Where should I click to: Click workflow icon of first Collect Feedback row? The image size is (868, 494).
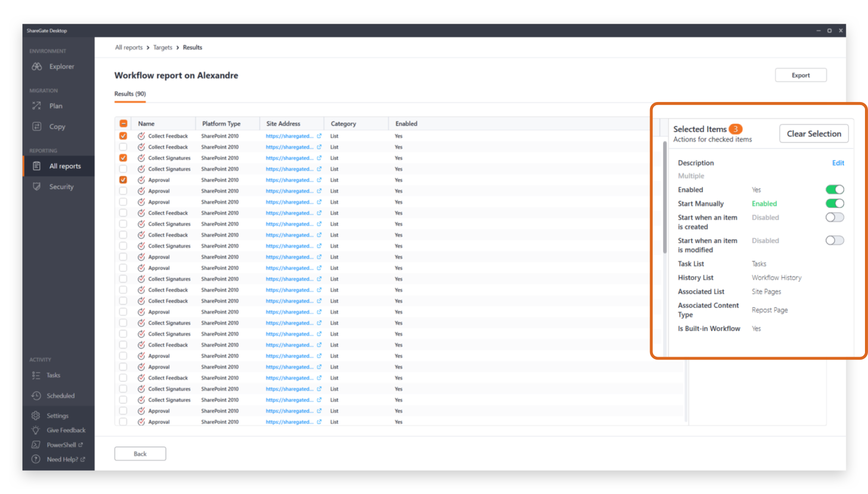(141, 136)
